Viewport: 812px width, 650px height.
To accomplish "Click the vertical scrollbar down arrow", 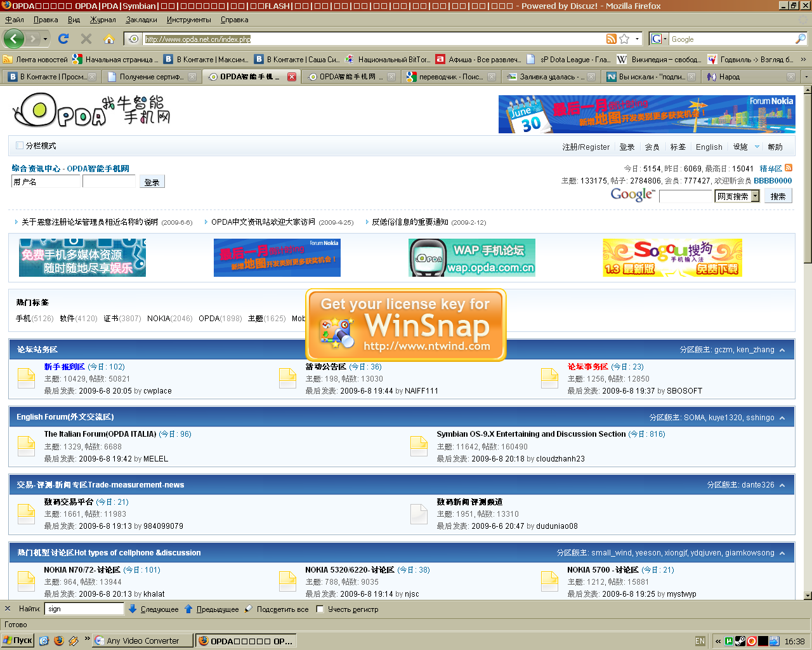I will coord(808,595).
